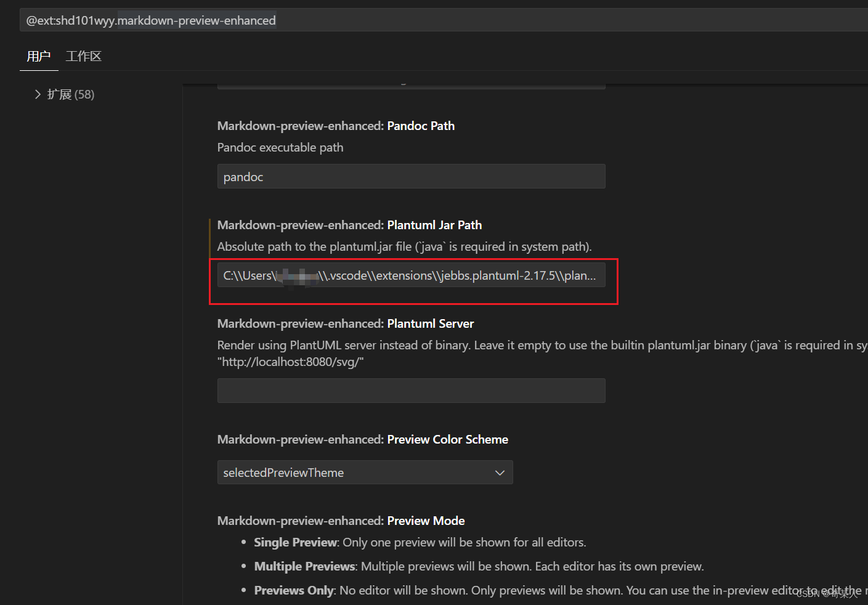Click the settings search box with @ext filter
The height and width of the screenshot is (605, 868).
pos(444,20)
